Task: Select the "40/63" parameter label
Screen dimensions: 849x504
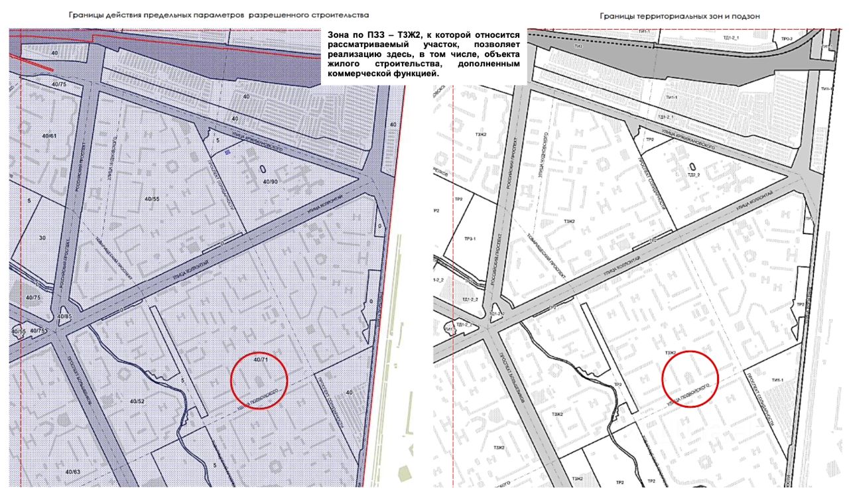Action: click(73, 472)
